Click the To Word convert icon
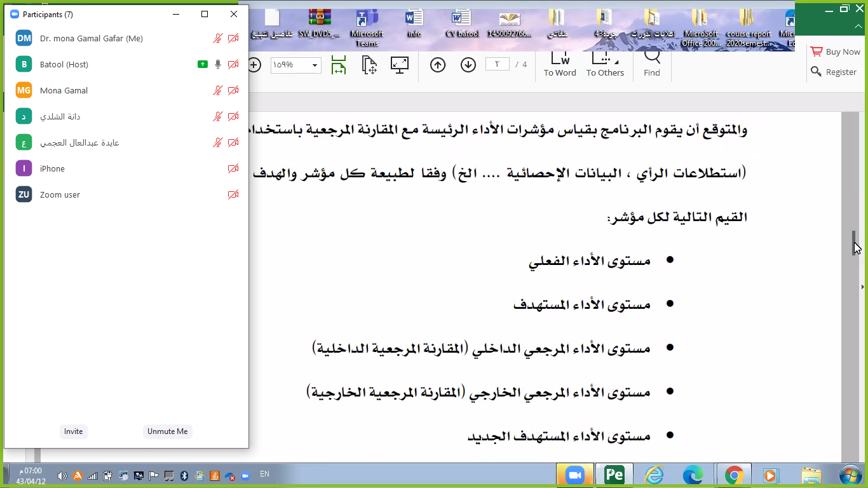868x488 pixels. pyautogui.click(x=560, y=65)
